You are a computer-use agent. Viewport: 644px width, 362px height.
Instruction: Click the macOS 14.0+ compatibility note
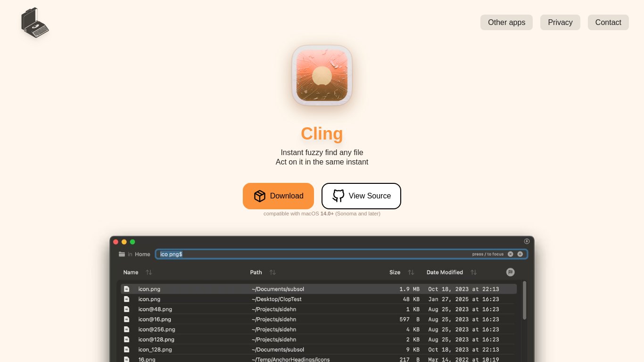coord(322,214)
